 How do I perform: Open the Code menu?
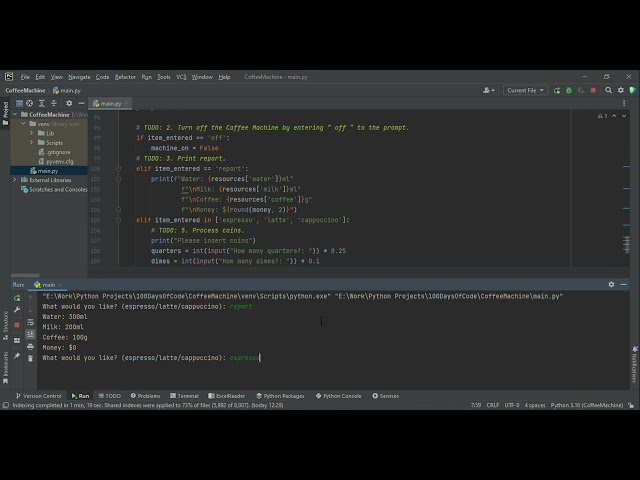pos(102,77)
